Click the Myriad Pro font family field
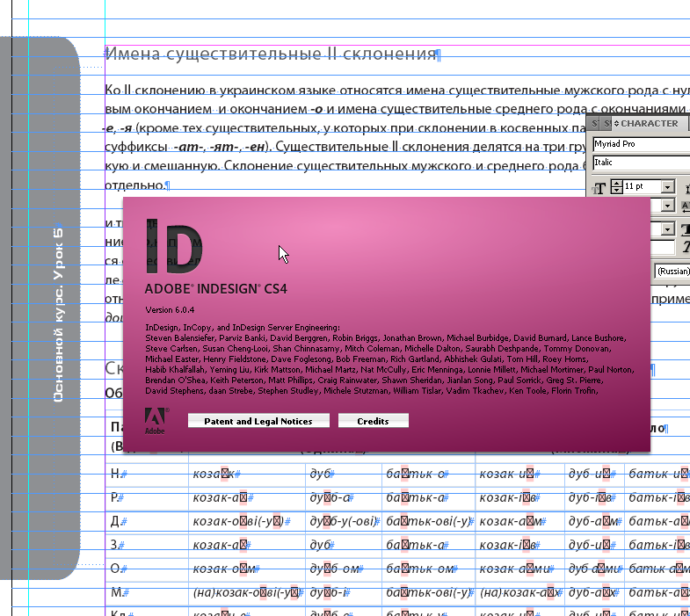The image size is (690, 616). (642, 144)
